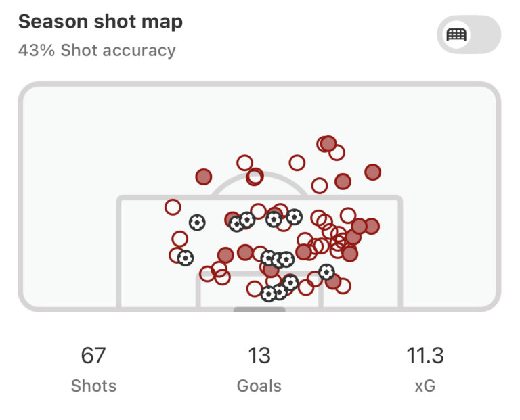The image size is (520, 420).
Task: Open the 11.3 xG stat
Action: pyautogui.click(x=425, y=369)
